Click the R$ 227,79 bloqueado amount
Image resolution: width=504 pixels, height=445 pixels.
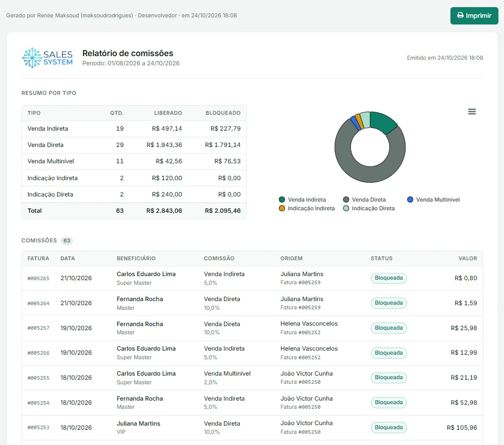pos(225,129)
